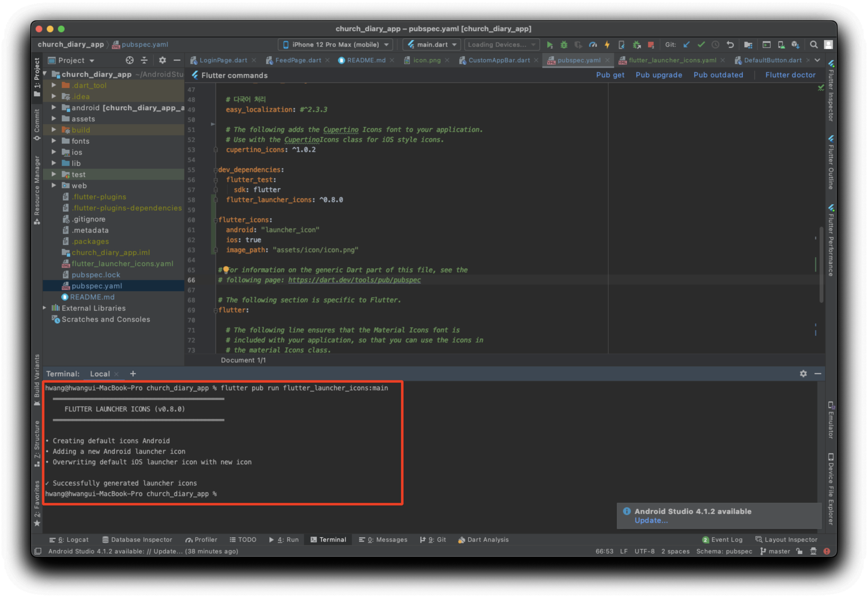The image size is (868, 598).
Task: Open the terminal settings gear icon
Action: click(803, 374)
